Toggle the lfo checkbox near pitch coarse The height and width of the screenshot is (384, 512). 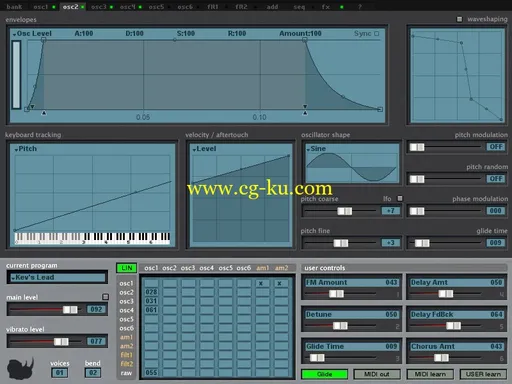tap(400, 199)
